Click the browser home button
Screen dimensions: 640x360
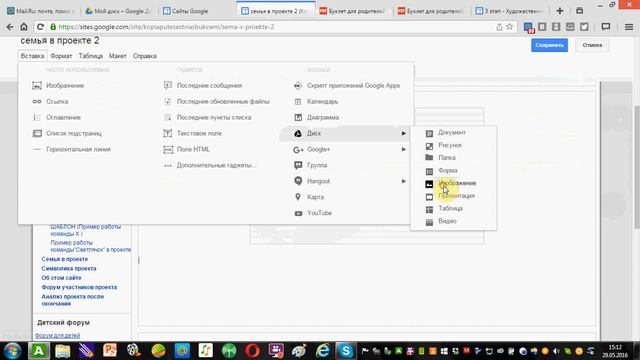coord(24,27)
